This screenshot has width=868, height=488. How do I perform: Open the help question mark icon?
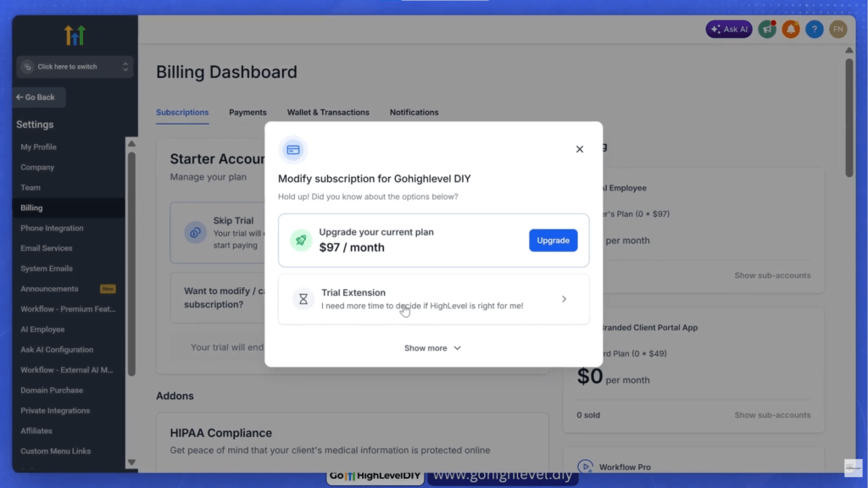815,30
